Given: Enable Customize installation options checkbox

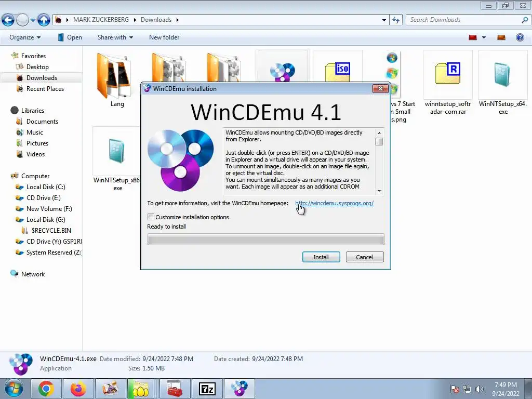Looking at the screenshot, I should 151,217.
